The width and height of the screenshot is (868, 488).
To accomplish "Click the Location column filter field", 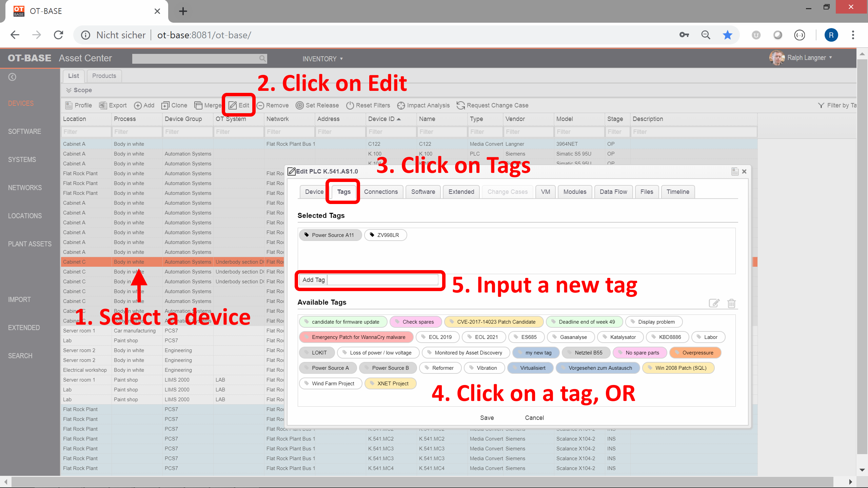I will click(x=86, y=132).
